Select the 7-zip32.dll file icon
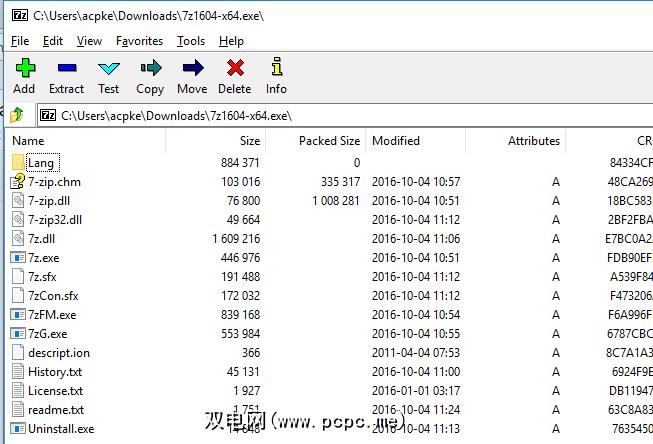This screenshot has width=653, height=444. [x=18, y=220]
